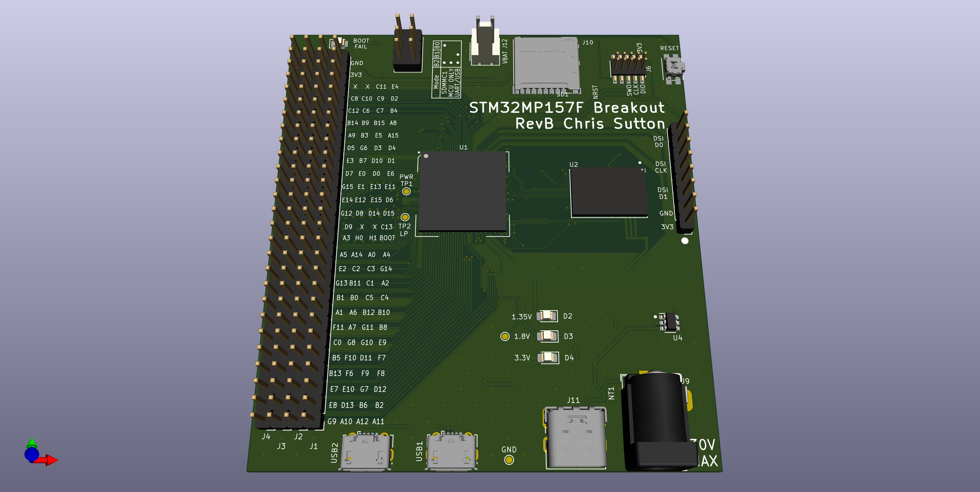Click the 'BOOT FAIL' silkscreen label
Viewport: 980px width, 492px height.
[361, 44]
